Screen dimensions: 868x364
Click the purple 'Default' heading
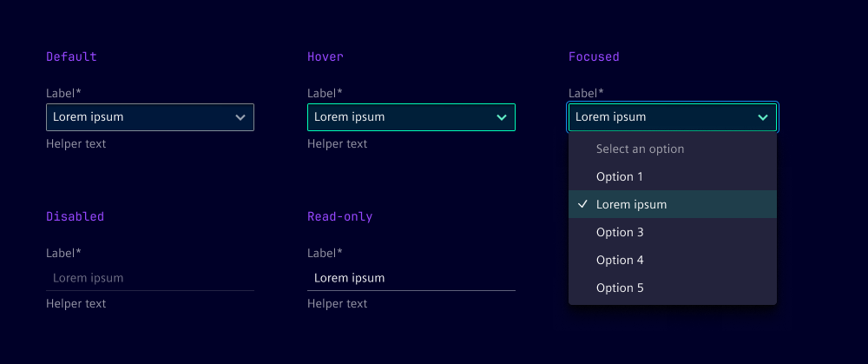pos(71,57)
